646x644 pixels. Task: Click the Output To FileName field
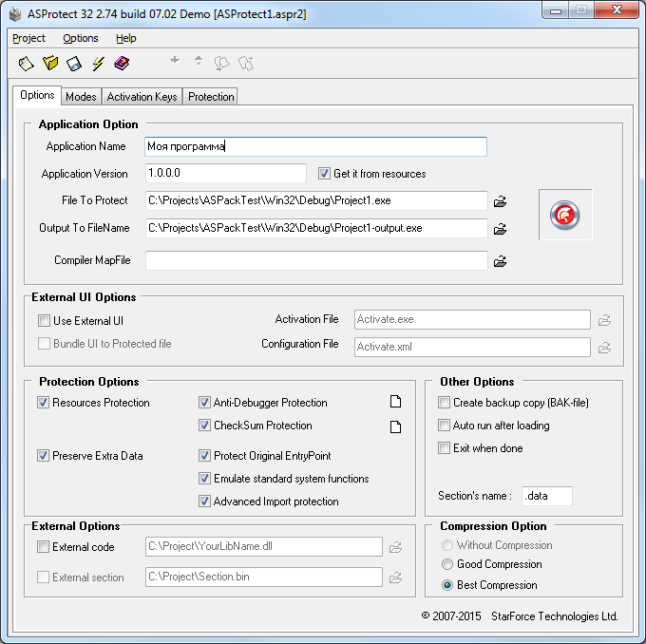(x=316, y=228)
